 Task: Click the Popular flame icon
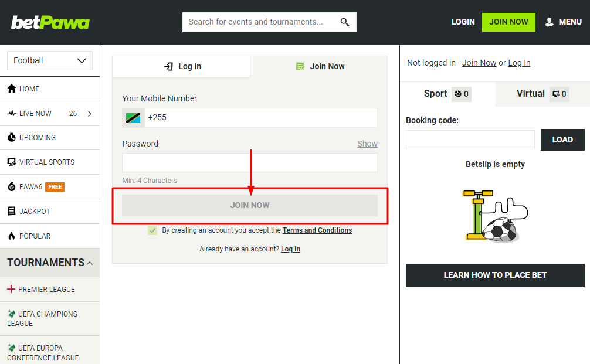point(12,236)
